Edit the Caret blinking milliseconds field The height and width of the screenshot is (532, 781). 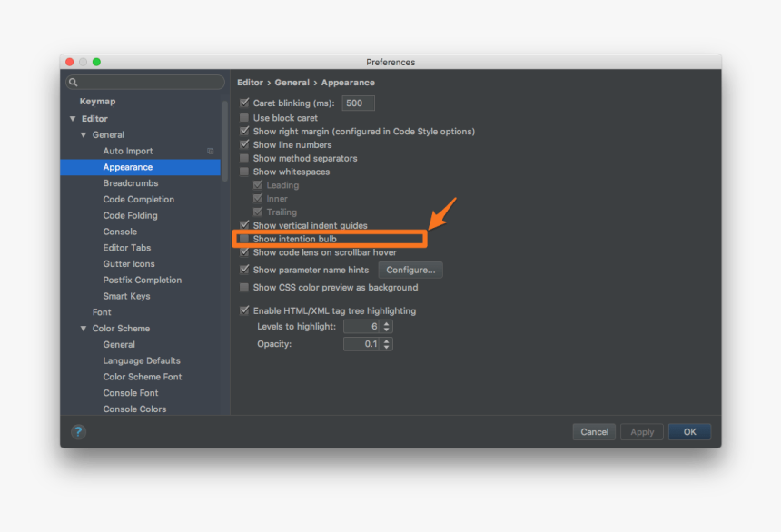point(358,103)
